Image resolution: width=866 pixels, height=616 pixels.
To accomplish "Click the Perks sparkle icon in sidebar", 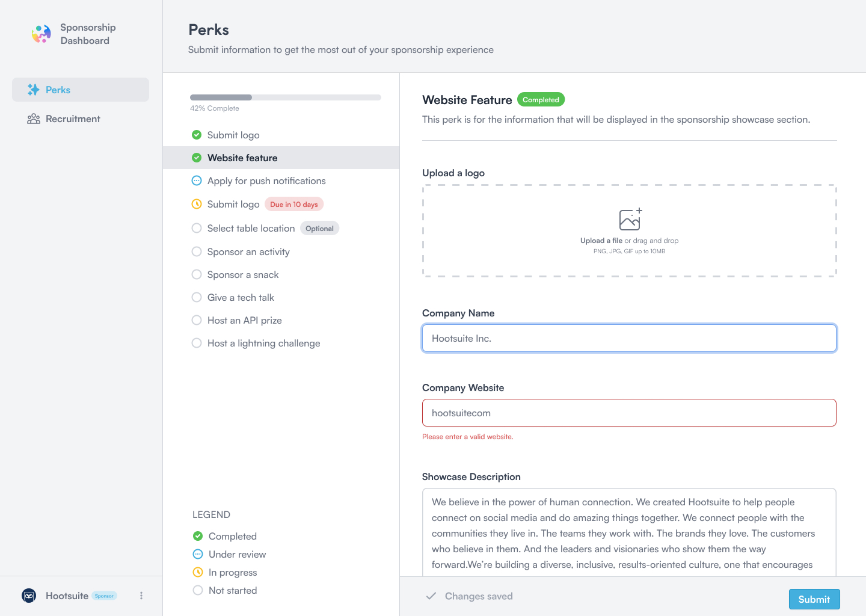I will pyautogui.click(x=34, y=90).
